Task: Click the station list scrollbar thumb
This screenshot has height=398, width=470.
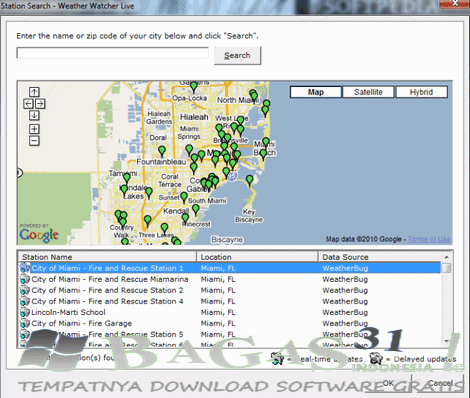Action: pos(446,268)
